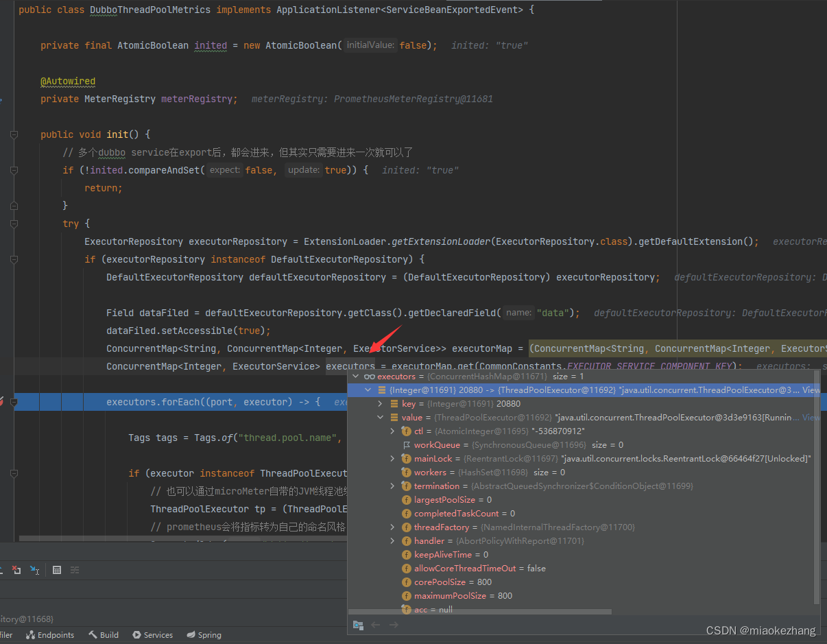Click the executors variable in the code

(x=350, y=366)
